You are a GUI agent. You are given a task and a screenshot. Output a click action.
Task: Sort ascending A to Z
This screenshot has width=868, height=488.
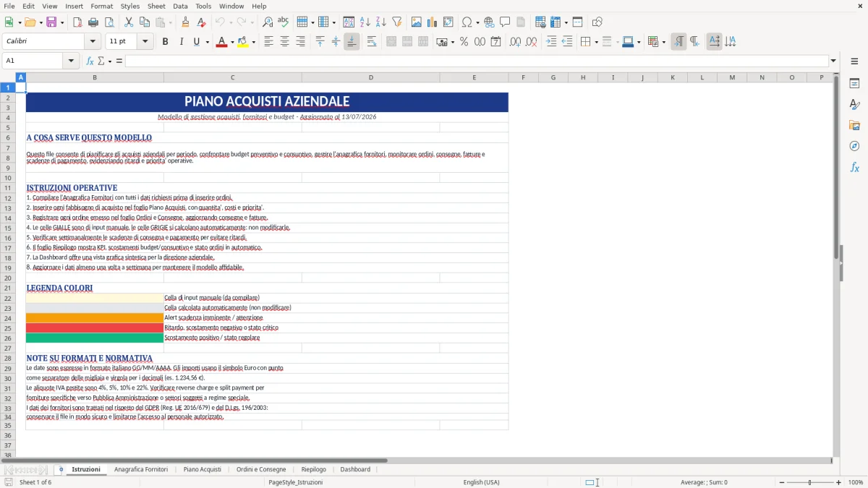(365, 22)
